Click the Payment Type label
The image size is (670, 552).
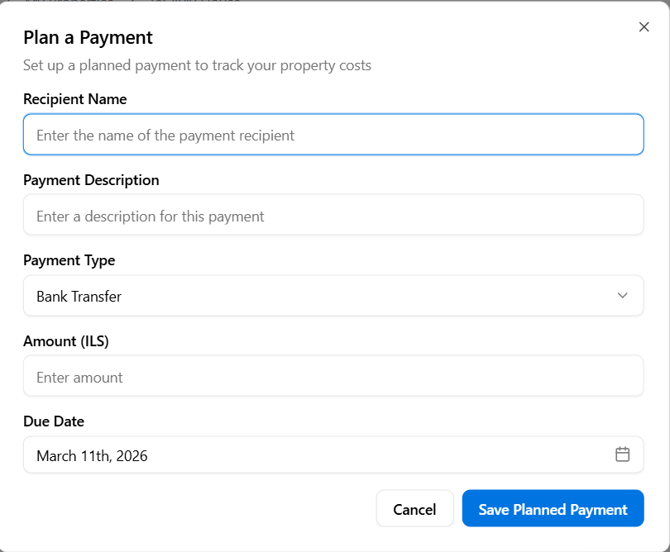click(69, 260)
